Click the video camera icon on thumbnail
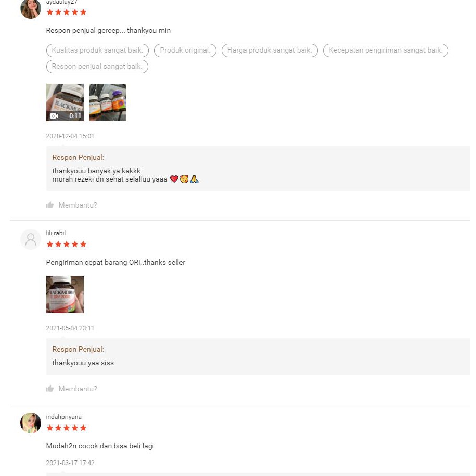Image resolution: width=476 pixels, height=476 pixels. point(54,116)
